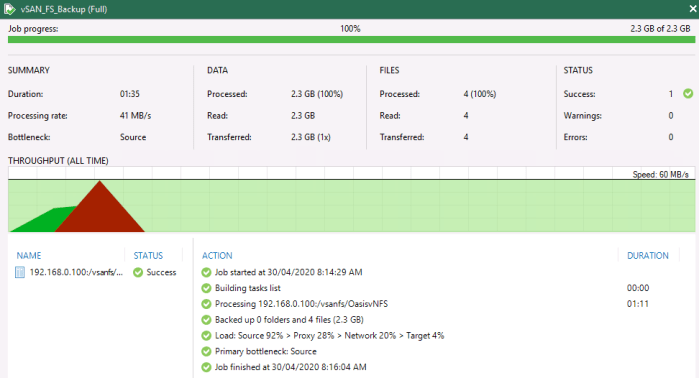Click check icon beside Primary bottleneck line

click(x=206, y=352)
